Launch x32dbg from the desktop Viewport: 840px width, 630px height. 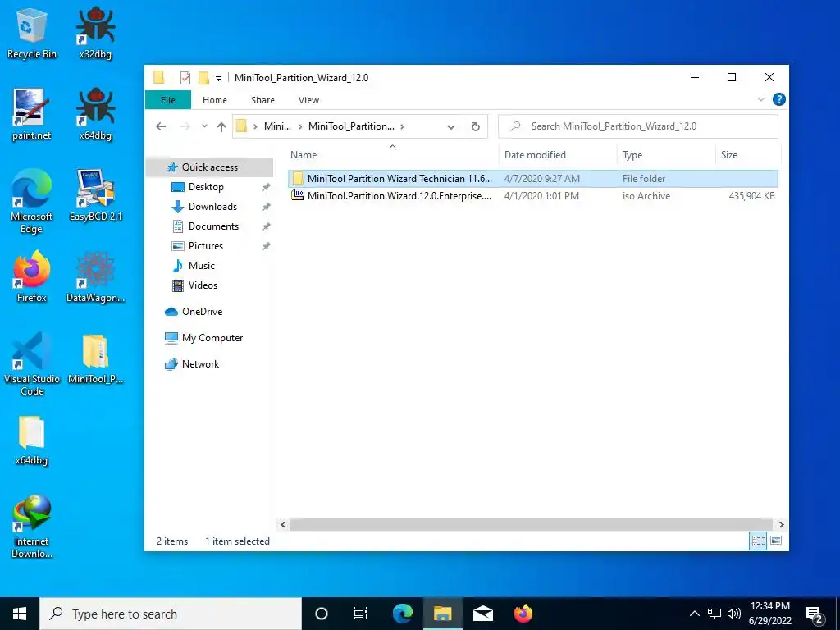tap(95, 34)
